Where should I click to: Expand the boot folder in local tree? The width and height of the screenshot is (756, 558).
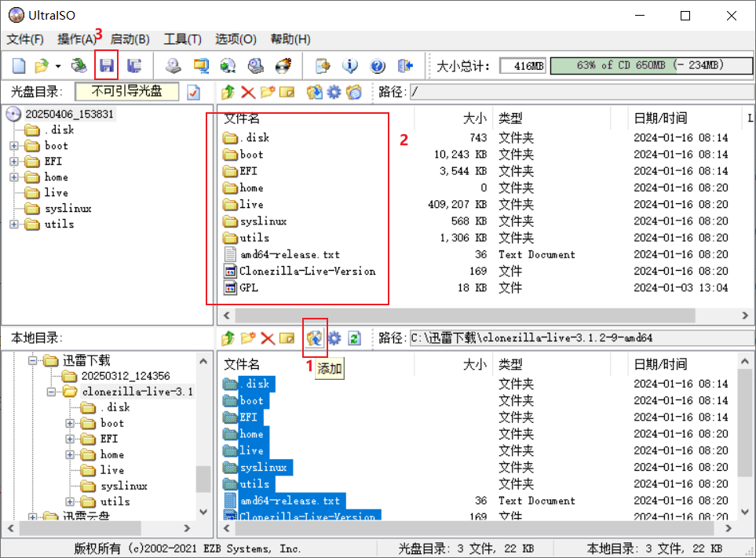point(70,423)
